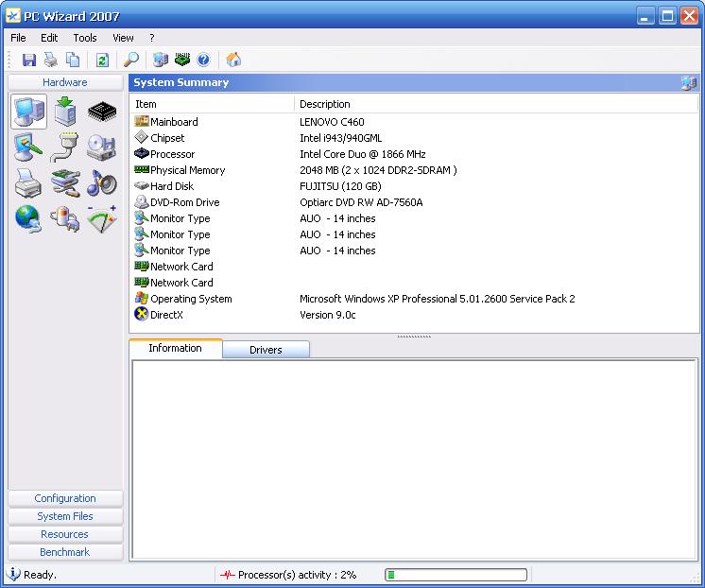Expand the System Files category panel
The height and width of the screenshot is (588, 705).
(x=65, y=516)
